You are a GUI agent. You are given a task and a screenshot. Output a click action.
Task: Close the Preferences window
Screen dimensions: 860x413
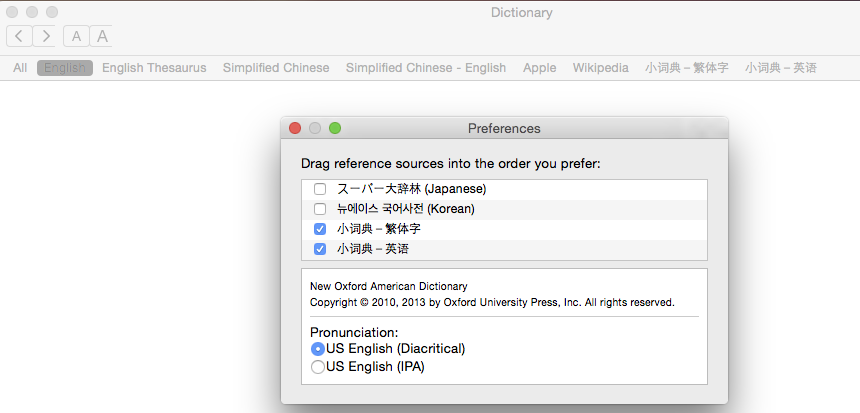pyautogui.click(x=295, y=128)
